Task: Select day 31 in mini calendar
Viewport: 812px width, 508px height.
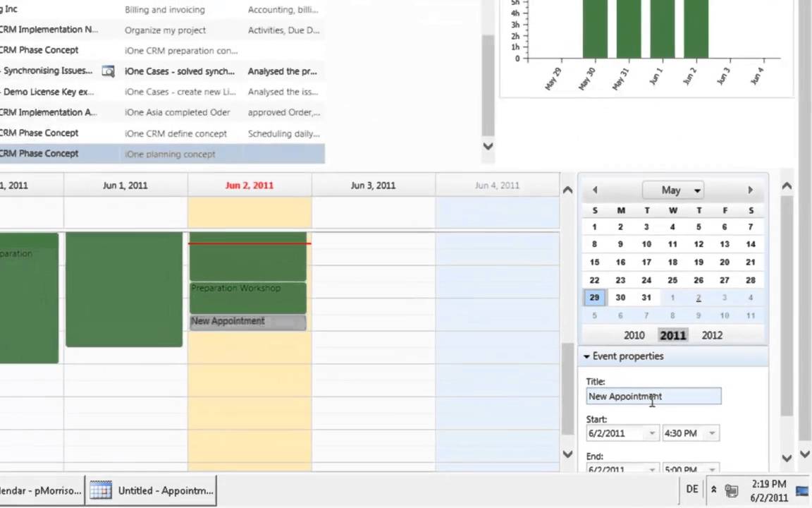Action: pos(646,298)
